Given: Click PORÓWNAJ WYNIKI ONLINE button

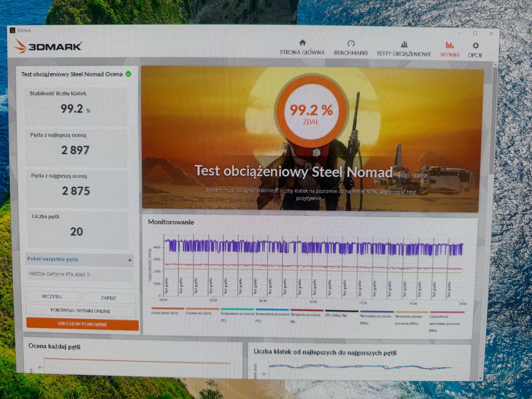Looking at the screenshot, I should [81, 311].
